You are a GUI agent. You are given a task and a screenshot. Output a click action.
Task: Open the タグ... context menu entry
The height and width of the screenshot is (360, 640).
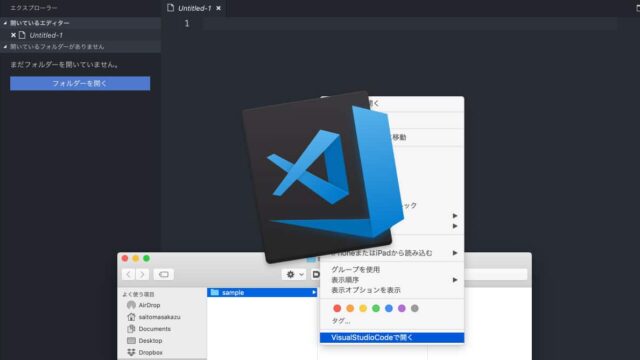point(341,321)
